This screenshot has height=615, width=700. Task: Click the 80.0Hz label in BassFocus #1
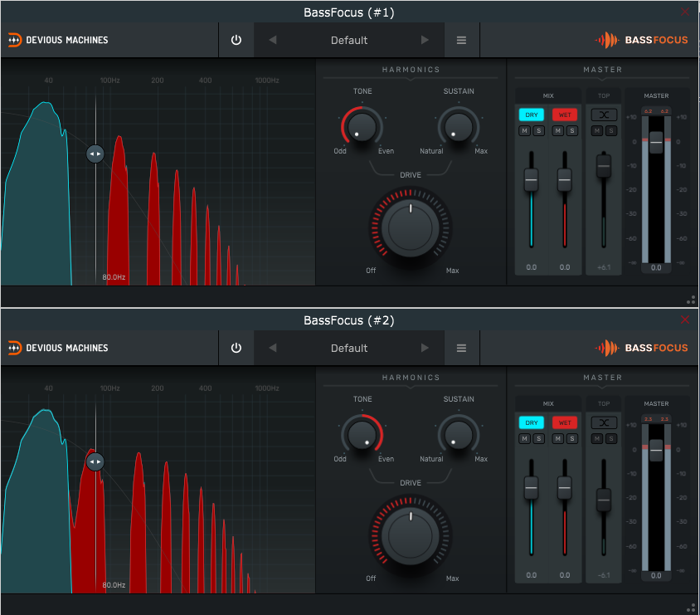[x=114, y=277]
